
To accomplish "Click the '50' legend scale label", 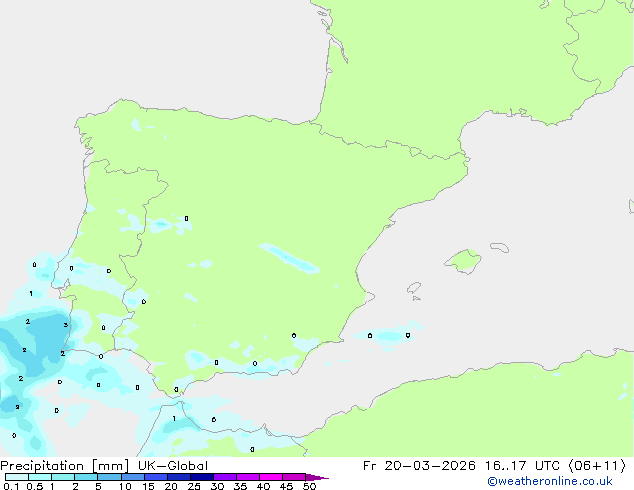I will tap(309, 486).
